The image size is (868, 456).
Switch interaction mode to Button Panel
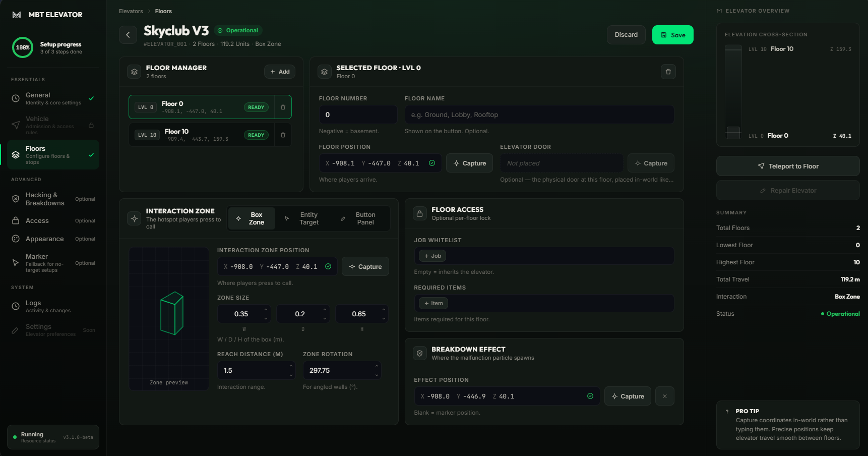(x=359, y=218)
